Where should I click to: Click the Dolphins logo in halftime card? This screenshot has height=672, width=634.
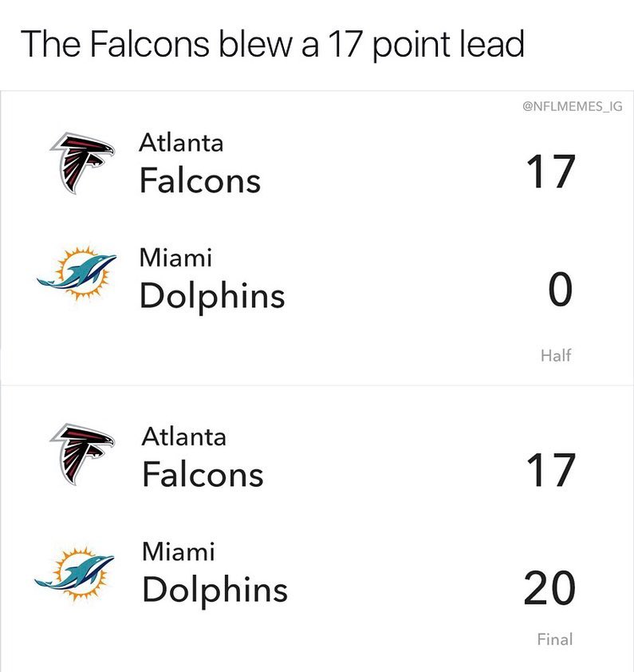(77, 273)
